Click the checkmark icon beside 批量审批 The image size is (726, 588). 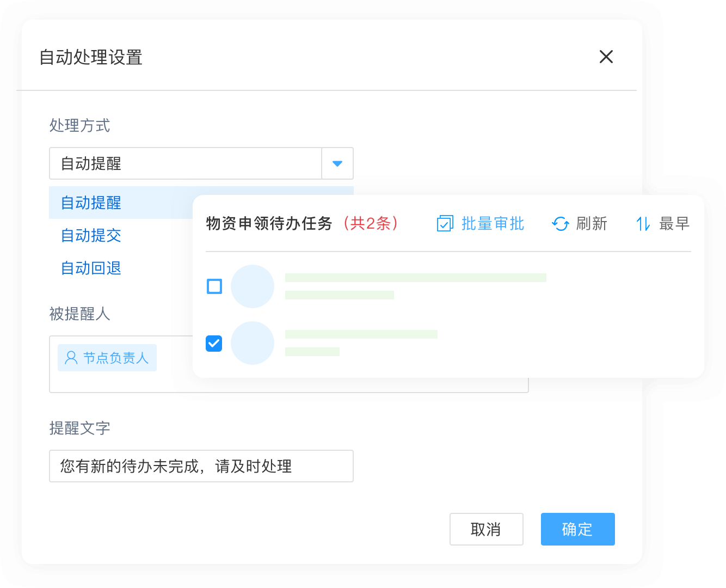[x=445, y=223]
